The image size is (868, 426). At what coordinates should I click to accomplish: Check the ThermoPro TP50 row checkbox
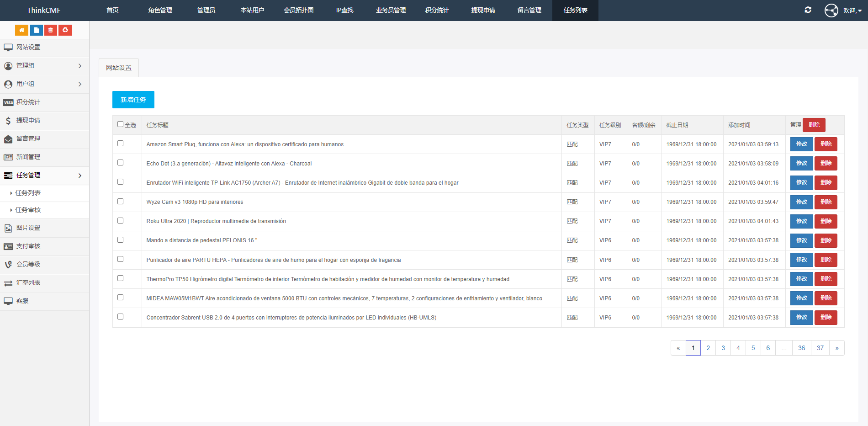120,278
